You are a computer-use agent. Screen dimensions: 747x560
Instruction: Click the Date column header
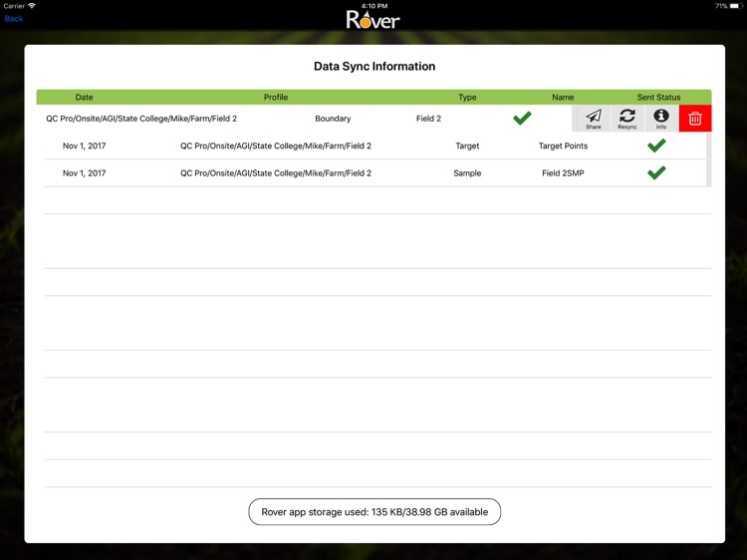(x=84, y=98)
